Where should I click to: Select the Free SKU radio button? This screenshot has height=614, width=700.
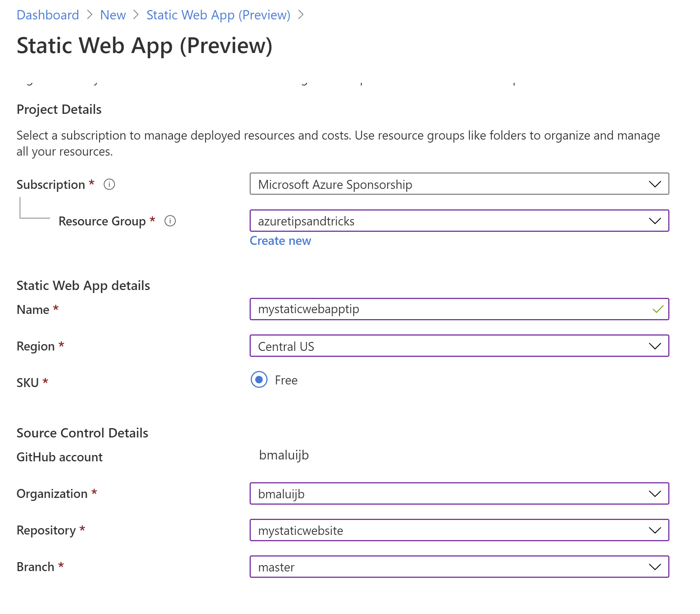259,380
